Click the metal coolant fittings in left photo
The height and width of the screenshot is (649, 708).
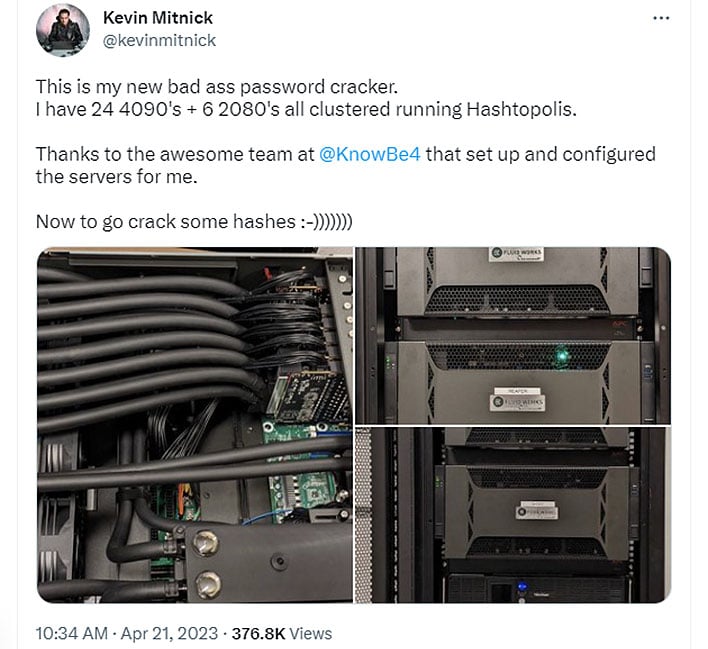click(x=205, y=562)
